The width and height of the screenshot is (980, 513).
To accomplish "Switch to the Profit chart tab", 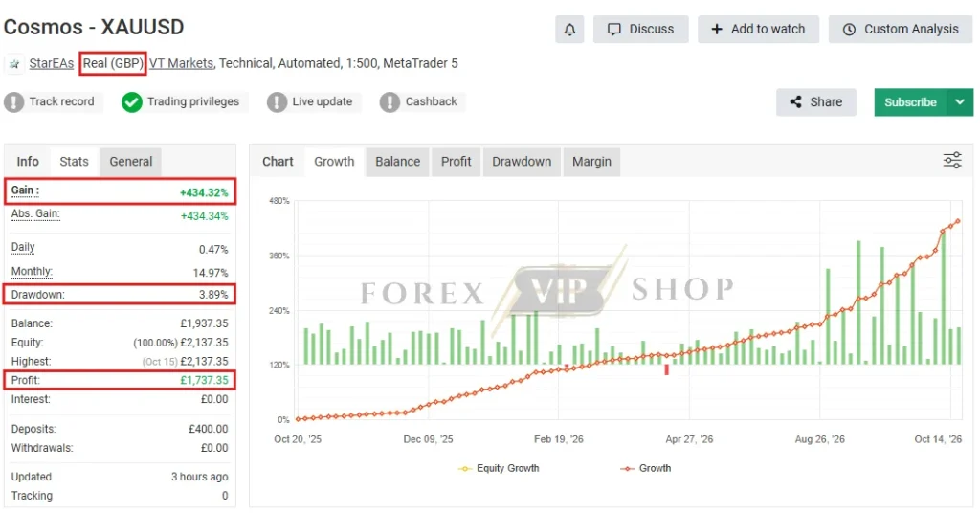I will click(x=456, y=161).
